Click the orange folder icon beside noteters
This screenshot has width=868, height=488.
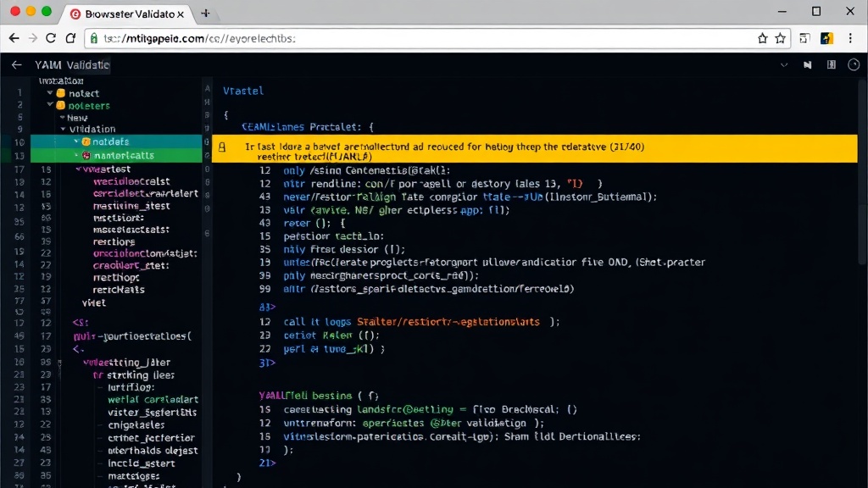[x=61, y=105]
